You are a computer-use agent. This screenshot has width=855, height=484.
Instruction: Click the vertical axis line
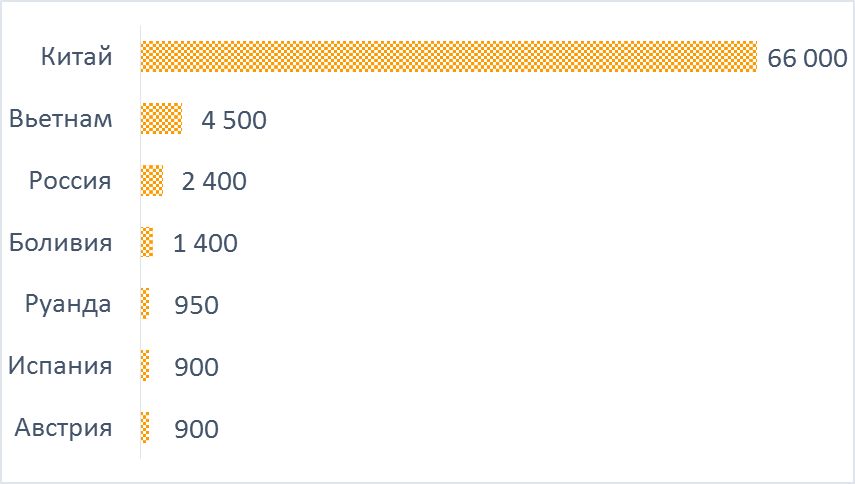(x=140, y=242)
